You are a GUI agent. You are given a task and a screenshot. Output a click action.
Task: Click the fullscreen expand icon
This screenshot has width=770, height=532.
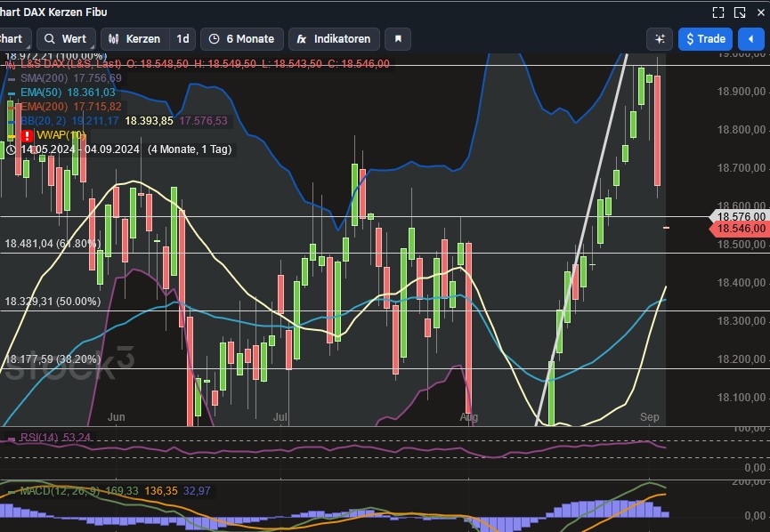[x=718, y=12]
